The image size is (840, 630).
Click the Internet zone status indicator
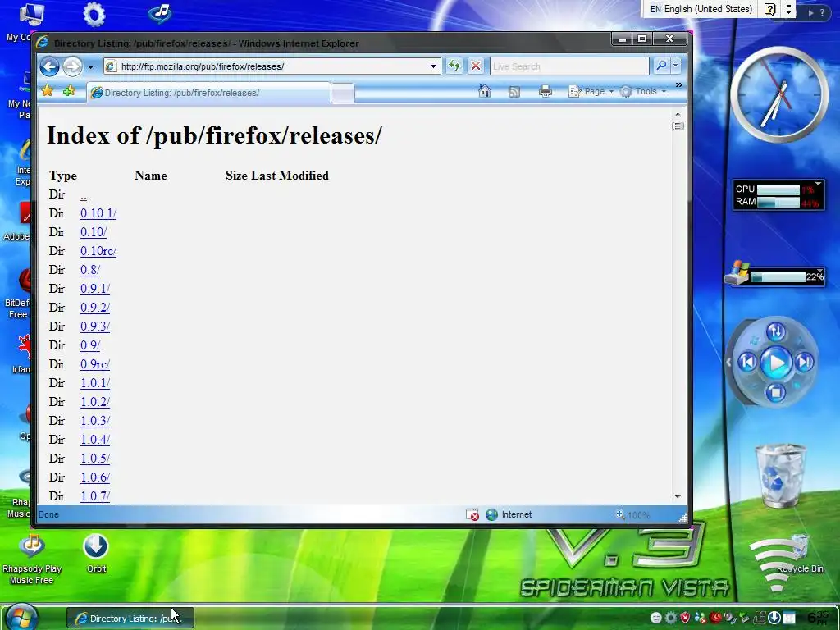pos(509,514)
